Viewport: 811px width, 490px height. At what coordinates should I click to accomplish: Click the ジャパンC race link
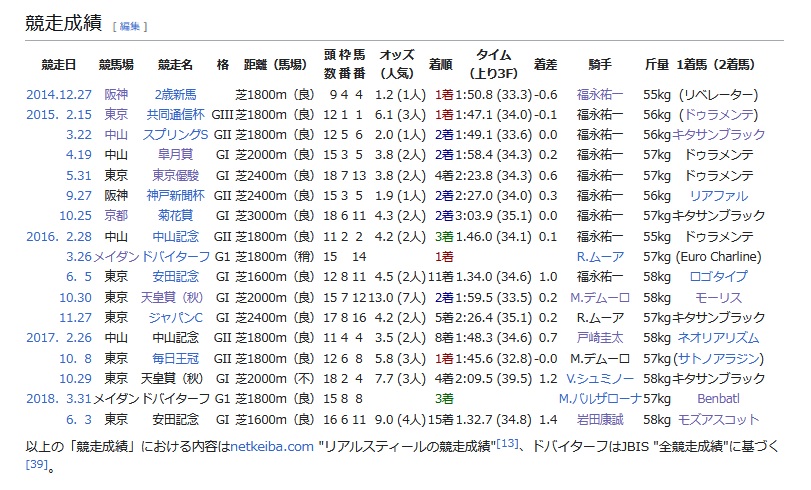pos(175,317)
